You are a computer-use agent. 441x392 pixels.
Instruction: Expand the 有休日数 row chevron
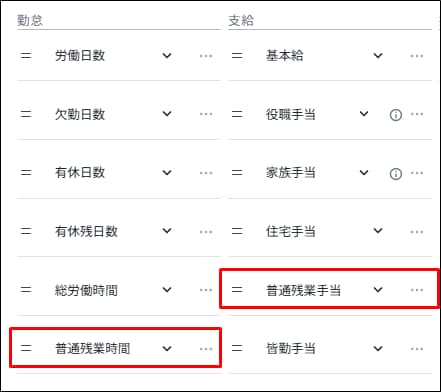167,173
